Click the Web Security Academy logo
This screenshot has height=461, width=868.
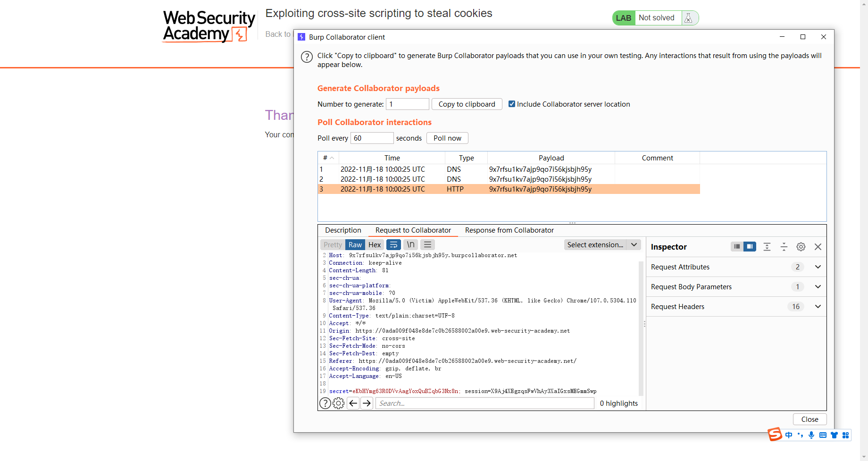(209, 26)
